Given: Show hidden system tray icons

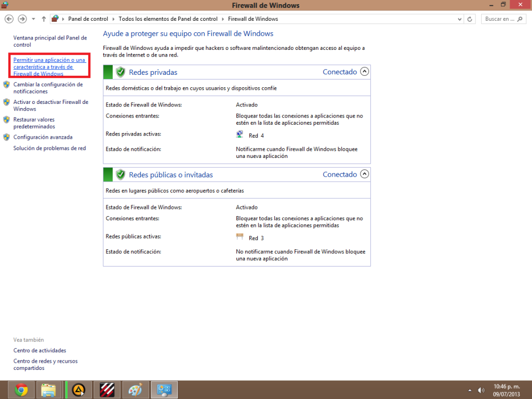Looking at the screenshot, I should pos(470,390).
